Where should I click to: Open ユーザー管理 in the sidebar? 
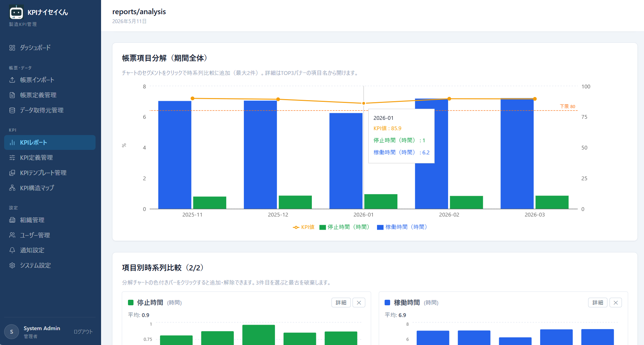[50, 235]
